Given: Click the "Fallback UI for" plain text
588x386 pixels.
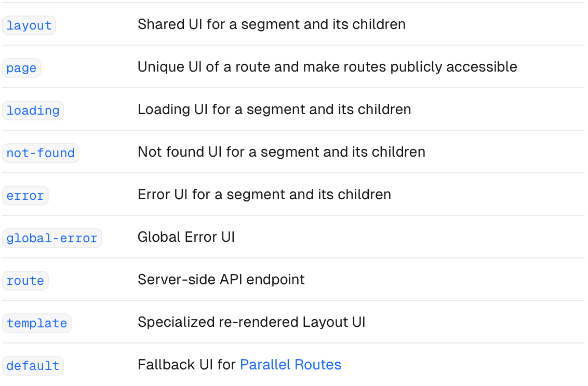Looking at the screenshot, I should pos(187,365).
